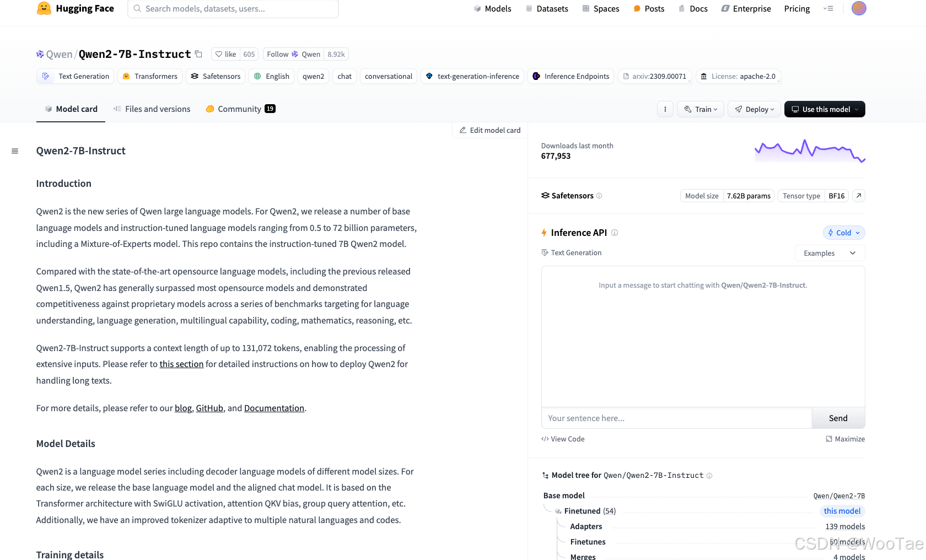The width and height of the screenshot is (926, 560).
Task: Expand the Deploy dropdown
Action: click(754, 109)
